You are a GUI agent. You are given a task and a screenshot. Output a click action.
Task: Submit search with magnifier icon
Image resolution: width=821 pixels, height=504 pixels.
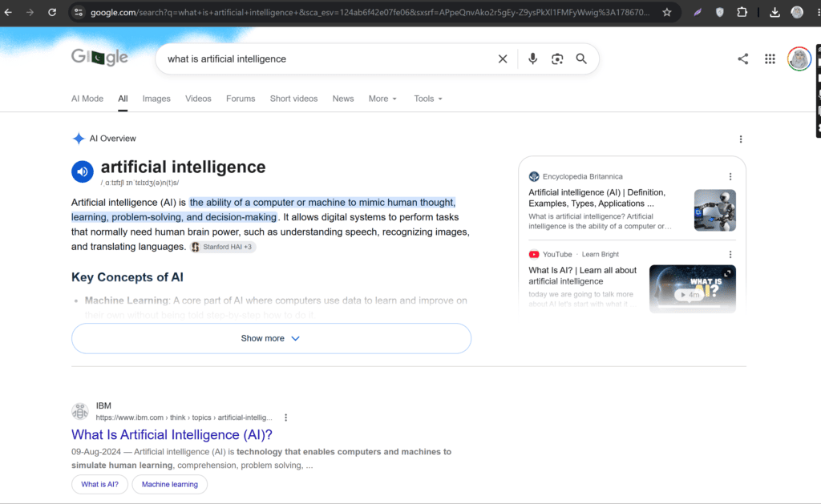click(x=581, y=58)
